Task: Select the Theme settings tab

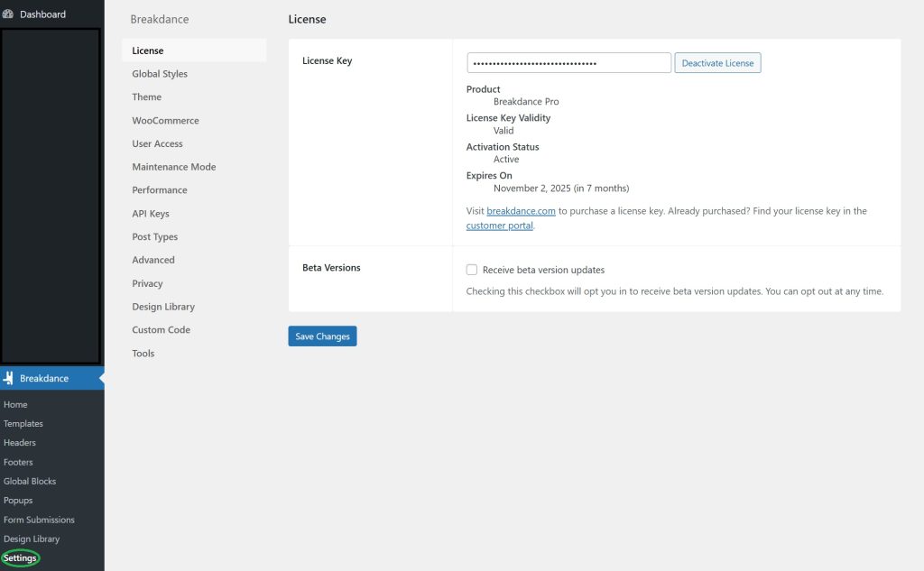Action: click(x=146, y=97)
